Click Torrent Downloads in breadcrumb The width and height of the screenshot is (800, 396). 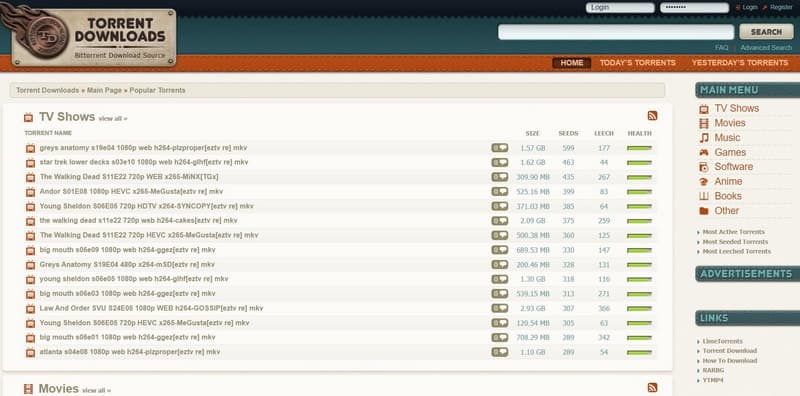click(47, 90)
